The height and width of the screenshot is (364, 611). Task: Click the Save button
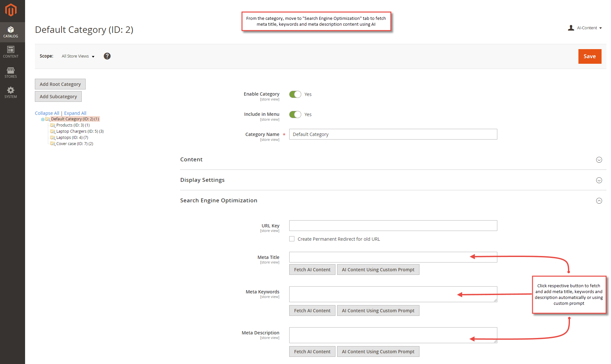[x=590, y=56]
